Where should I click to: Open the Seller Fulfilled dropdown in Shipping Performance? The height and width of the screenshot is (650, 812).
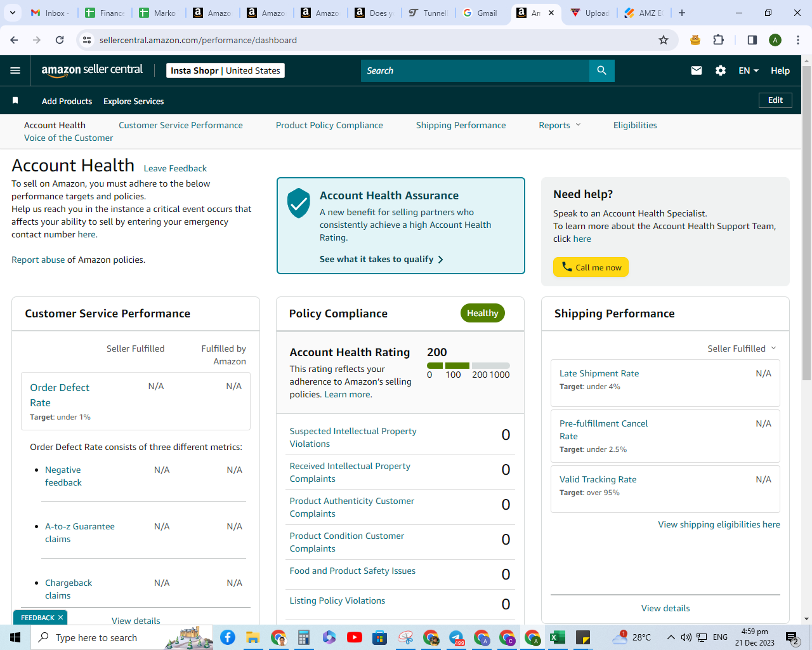[742, 348]
